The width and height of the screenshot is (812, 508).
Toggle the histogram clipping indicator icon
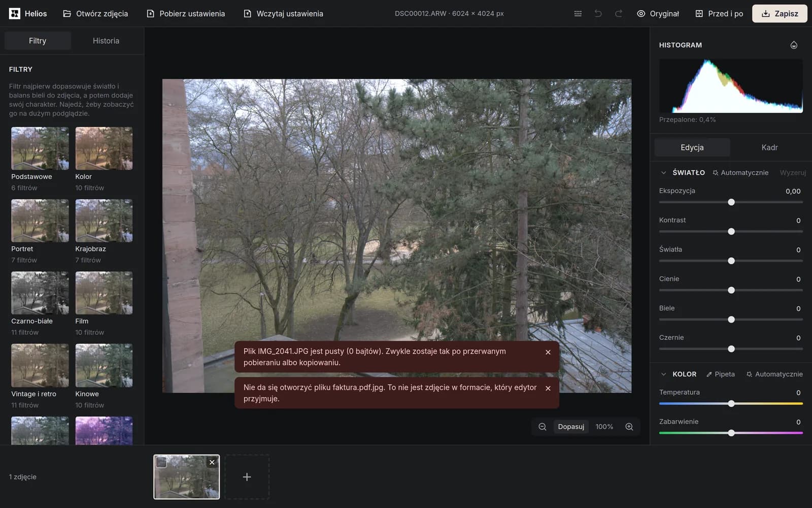coord(794,45)
